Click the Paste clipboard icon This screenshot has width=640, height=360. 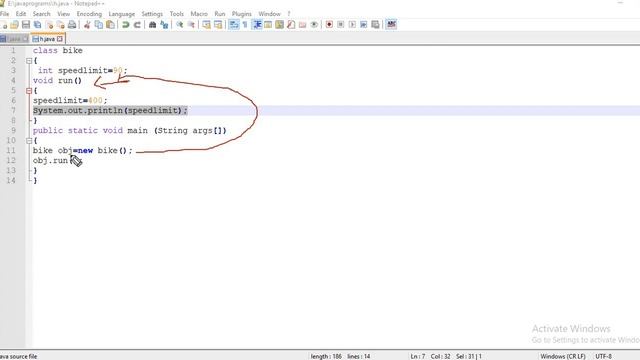pyautogui.click(x=110, y=25)
